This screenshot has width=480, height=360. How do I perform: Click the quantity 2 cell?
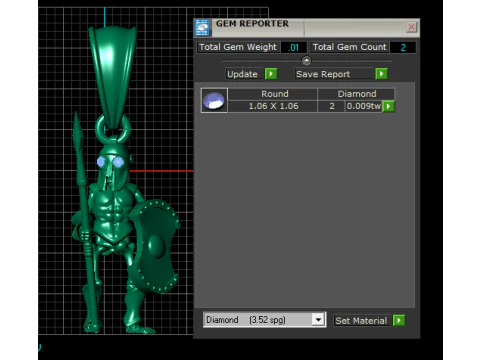[x=332, y=106]
